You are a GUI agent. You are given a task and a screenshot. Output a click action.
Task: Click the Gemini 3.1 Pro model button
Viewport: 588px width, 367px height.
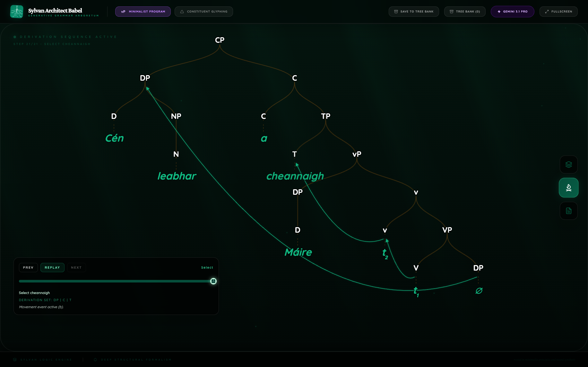(512, 12)
